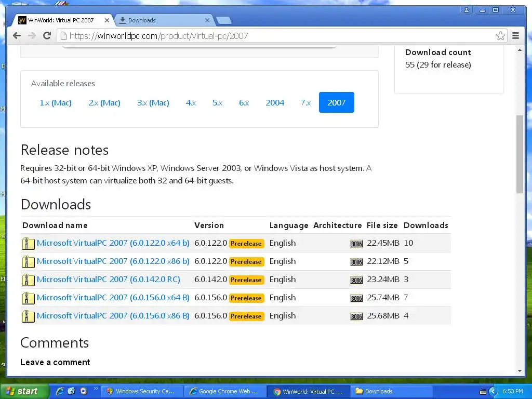Switch to Google Chrome Web taskbar button

[225, 391]
